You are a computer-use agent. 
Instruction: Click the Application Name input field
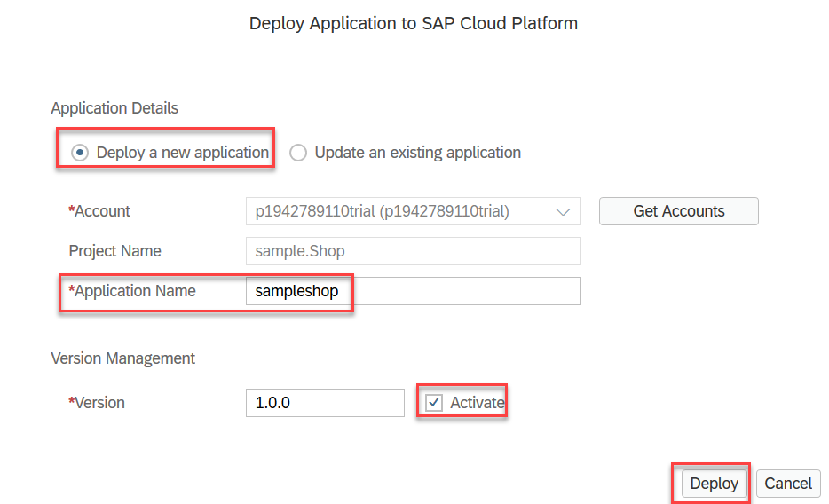click(x=413, y=291)
